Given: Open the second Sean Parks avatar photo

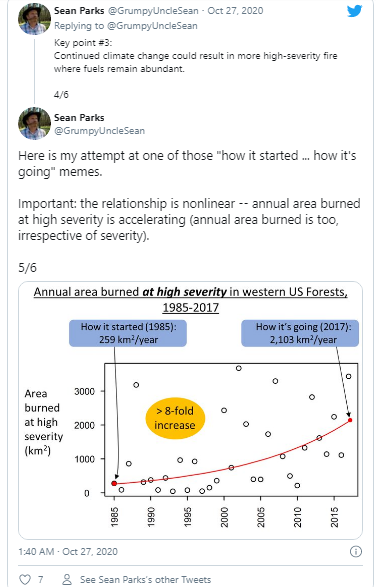Looking at the screenshot, I should click(34, 124).
